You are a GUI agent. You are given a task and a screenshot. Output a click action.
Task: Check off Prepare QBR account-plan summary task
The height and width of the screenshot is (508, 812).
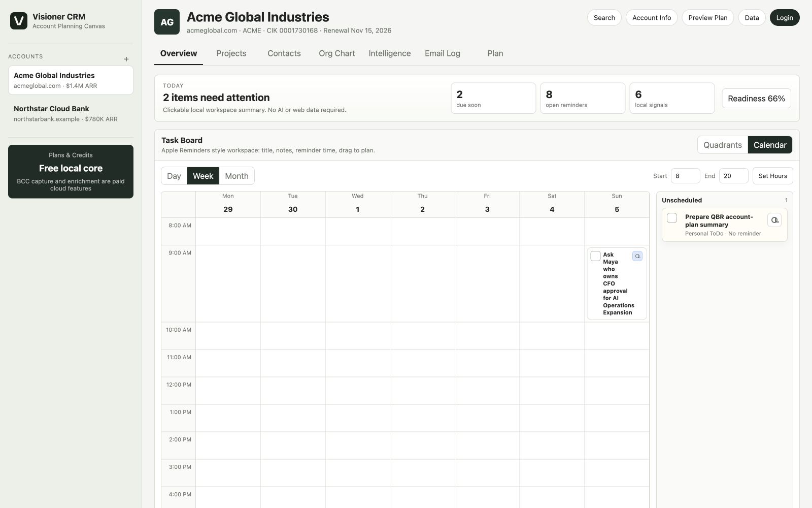[x=672, y=218]
